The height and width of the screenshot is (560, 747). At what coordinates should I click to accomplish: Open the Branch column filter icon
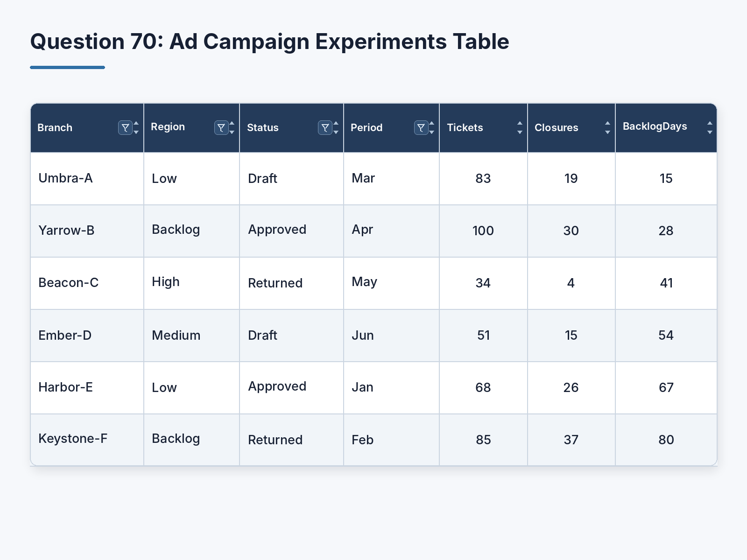[125, 127]
